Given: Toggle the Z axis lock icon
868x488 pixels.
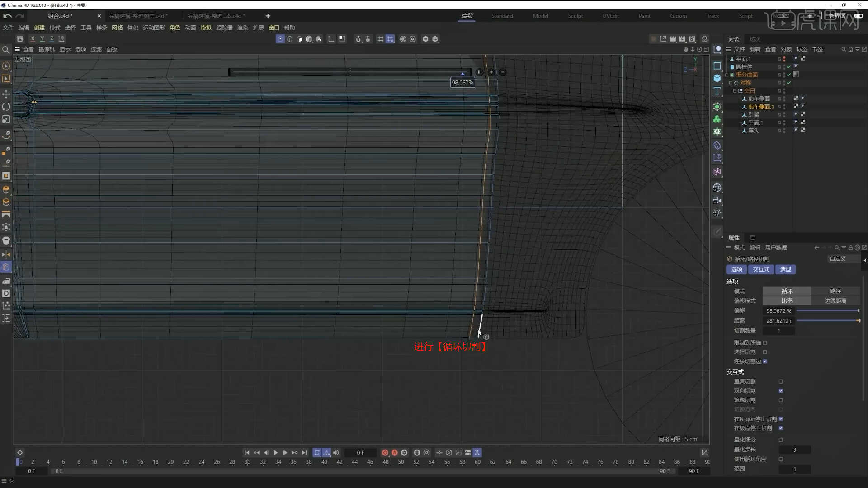Looking at the screenshot, I should tap(52, 39).
